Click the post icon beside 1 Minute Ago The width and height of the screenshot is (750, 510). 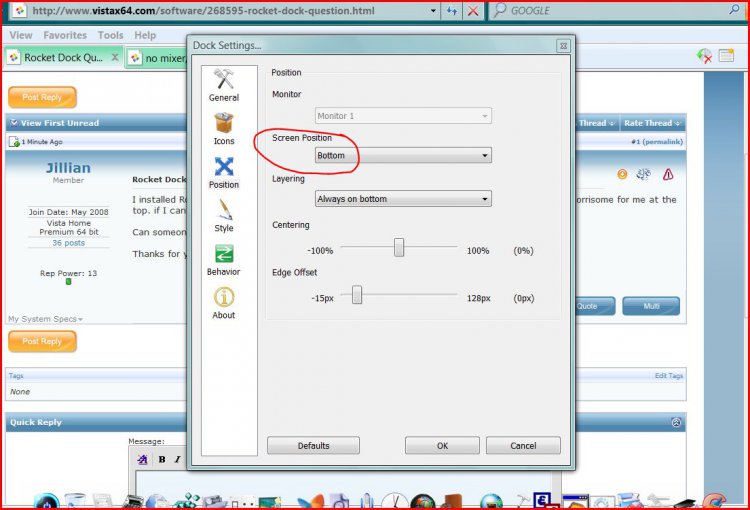pos(14,142)
